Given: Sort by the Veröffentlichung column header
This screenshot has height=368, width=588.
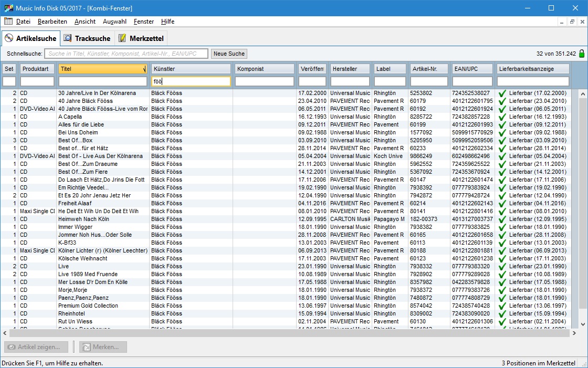Looking at the screenshot, I should [x=312, y=69].
